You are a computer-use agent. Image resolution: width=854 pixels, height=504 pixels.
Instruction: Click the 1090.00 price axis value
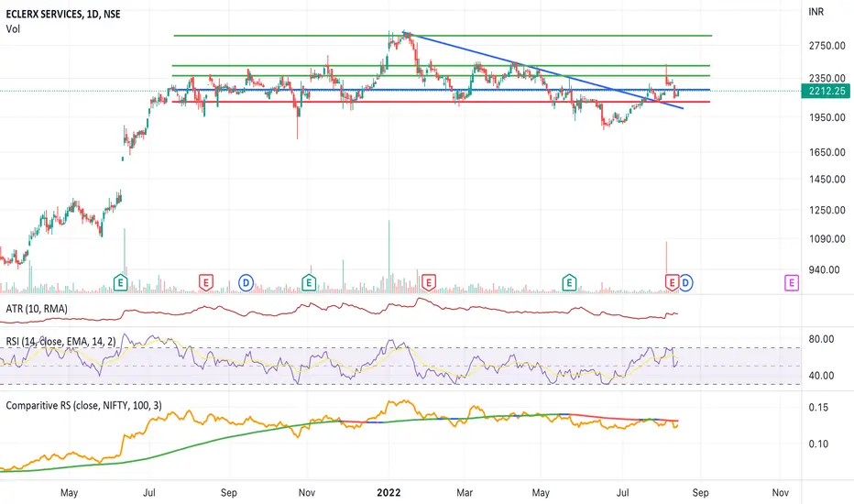point(827,239)
